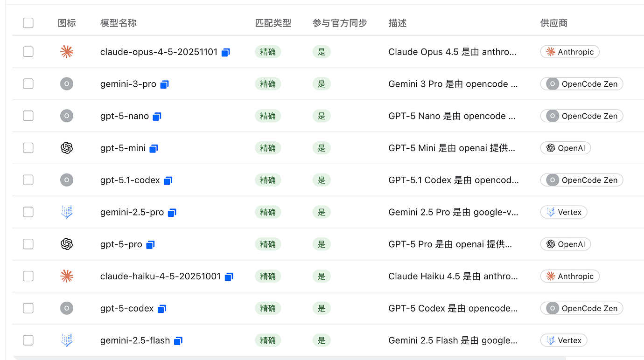
Task: Toggle the select-all checkbox in the table header
Action: [28, 23]
